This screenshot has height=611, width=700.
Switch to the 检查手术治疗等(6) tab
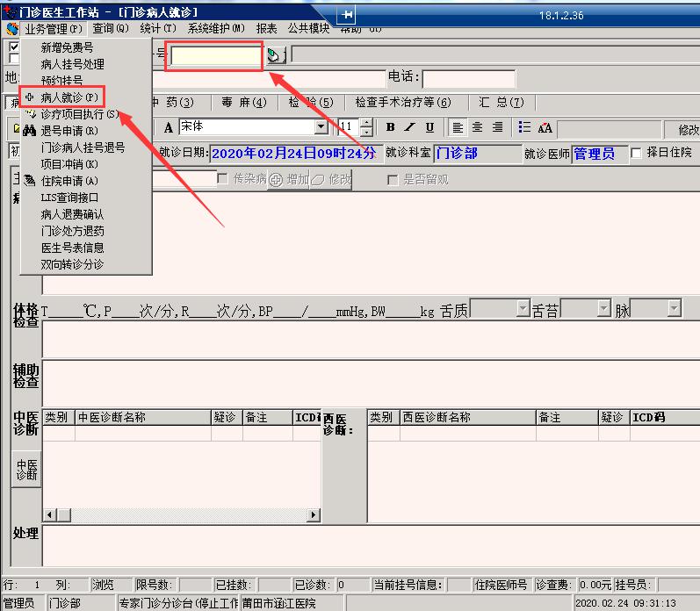tap(403, 102)
